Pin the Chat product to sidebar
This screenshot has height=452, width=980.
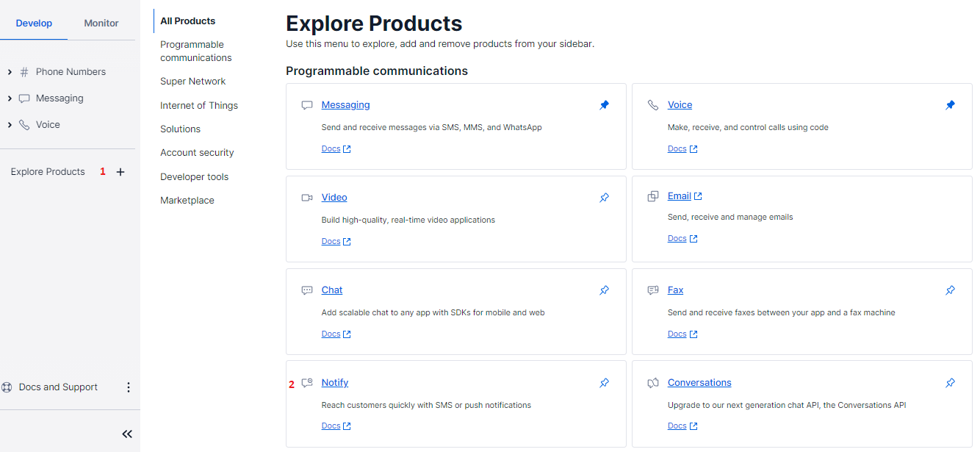(x=604, y=290)
